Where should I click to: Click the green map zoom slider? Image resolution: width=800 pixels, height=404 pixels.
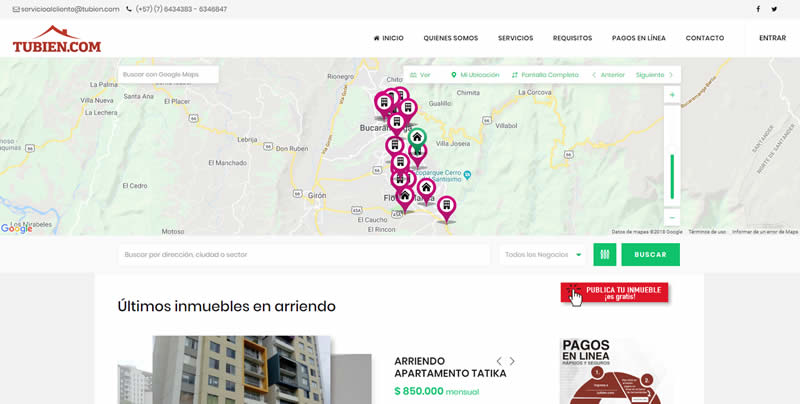click(x=672, y=176)
